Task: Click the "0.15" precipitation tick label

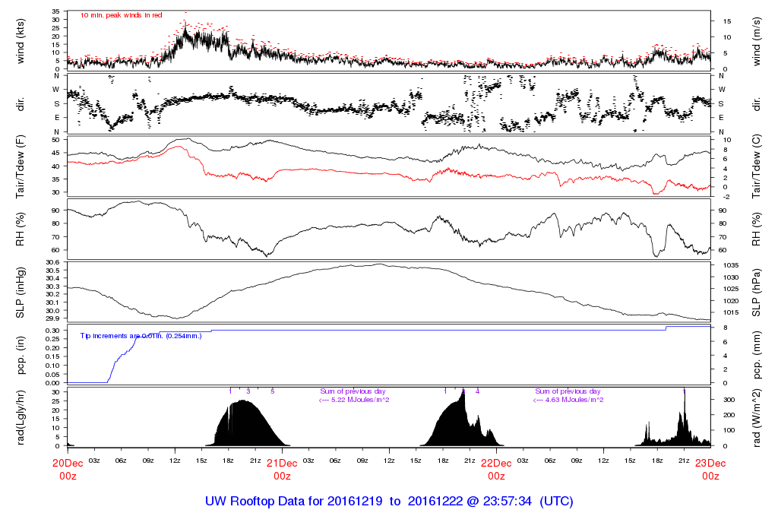Action: 52,356
